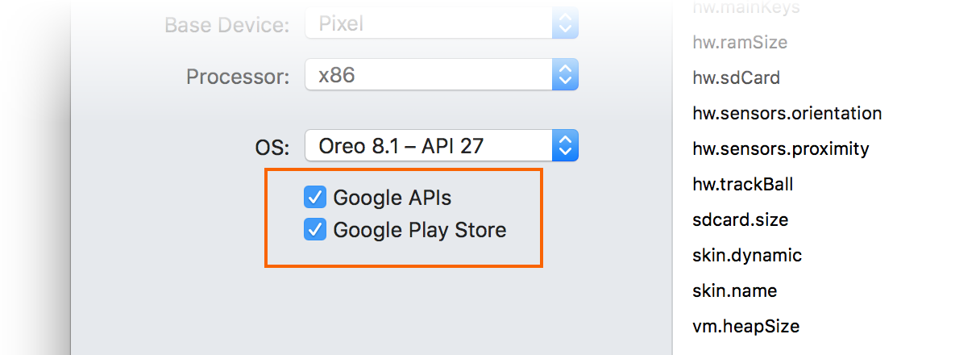
Task: Open the Base Device dropdown showing Pixel
Action: (429, 24)
